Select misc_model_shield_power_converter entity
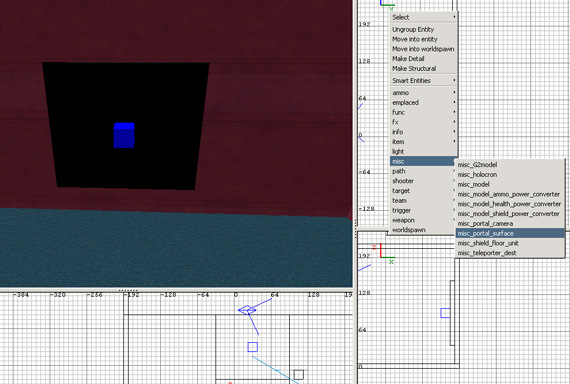Viewport: 570px width, 384px height. click(x=510, y=214)
